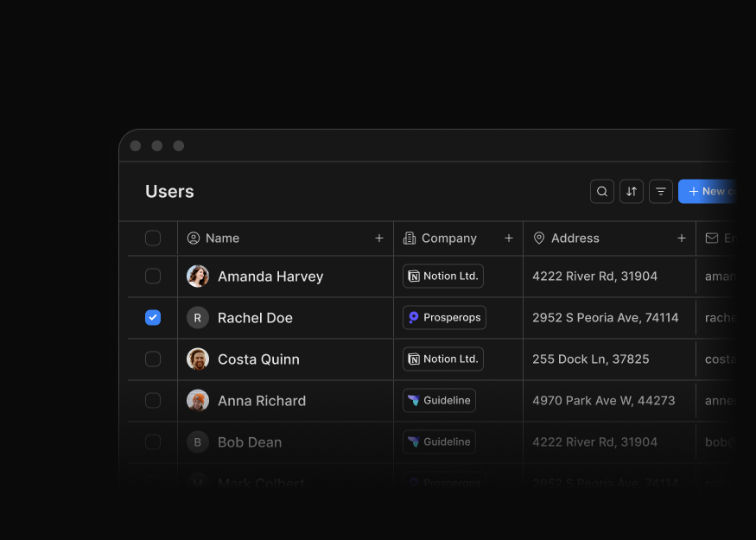Click the plus icon in Address column
This screenshot has width=756, height=540.
click(682, 238)
